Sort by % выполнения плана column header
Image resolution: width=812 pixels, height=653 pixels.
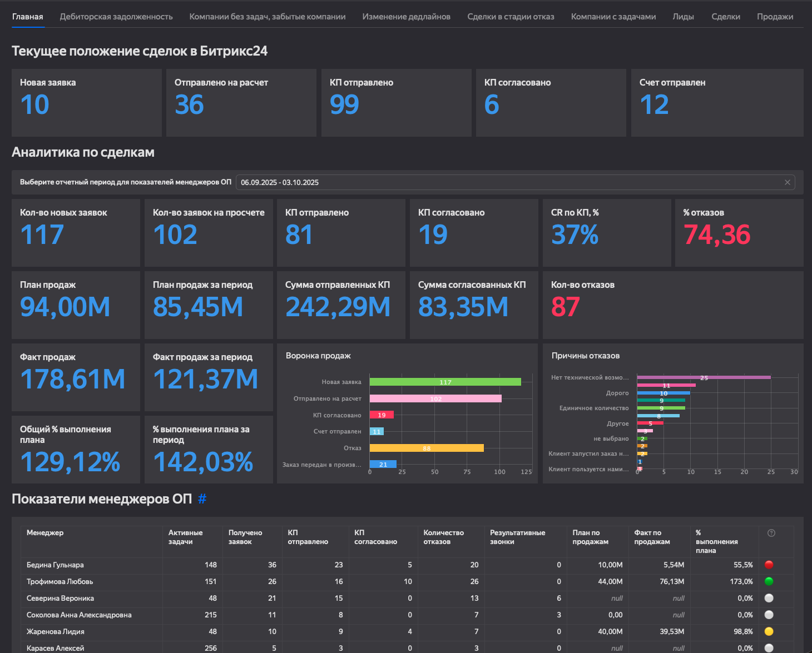(x=716, y=541)
